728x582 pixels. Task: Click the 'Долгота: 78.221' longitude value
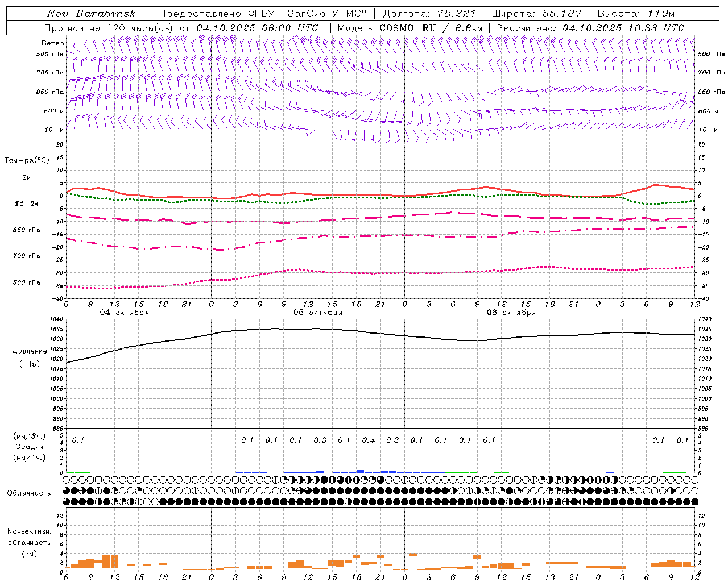pos(429,14)
